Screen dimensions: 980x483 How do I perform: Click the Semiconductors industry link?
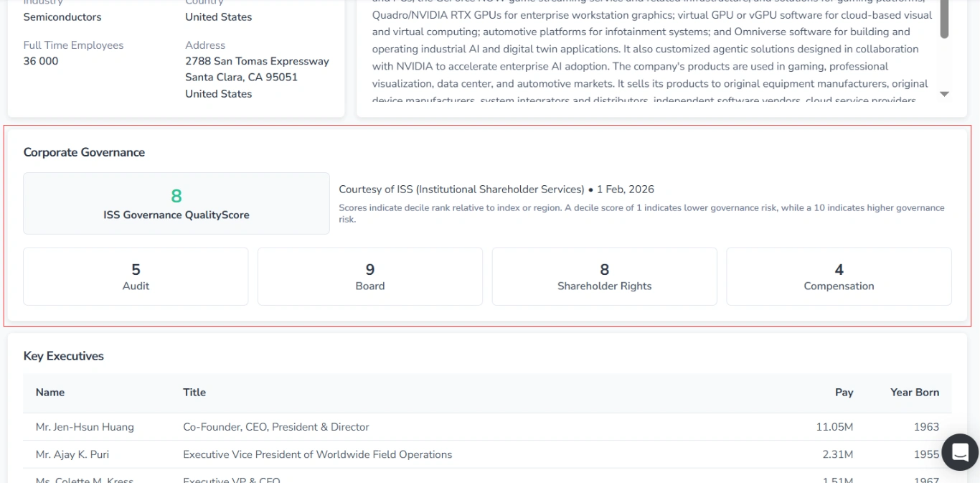pyautogui.click(x=62, y=17)
